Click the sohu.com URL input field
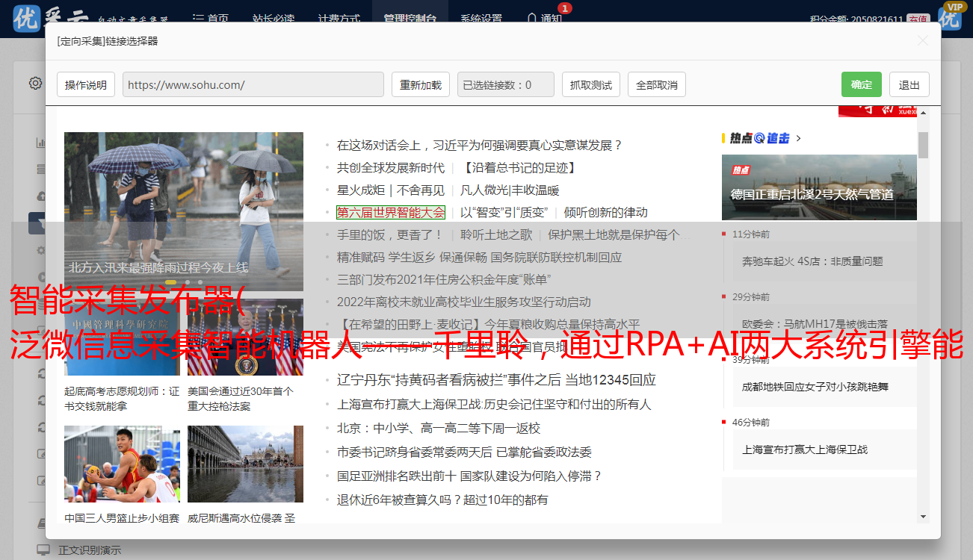Viewport: 973px width, 560px height. click(253, 84)
